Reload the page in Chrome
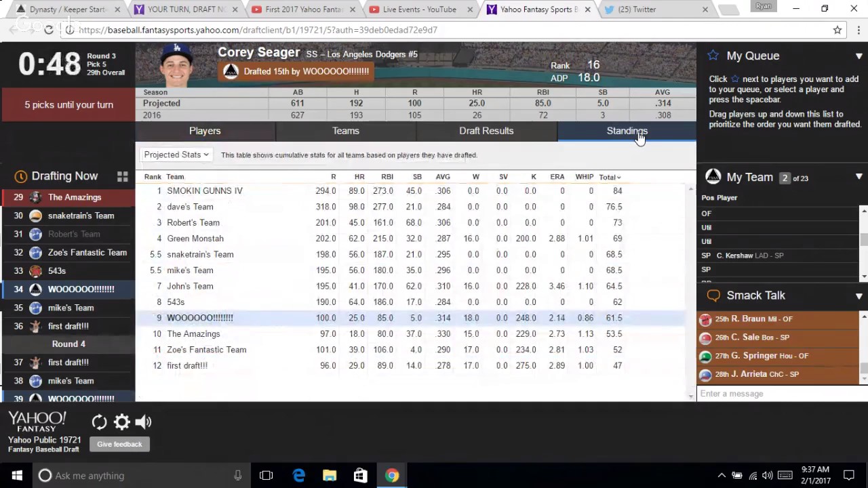This screenshot has width=868, height=488. pos(49,30)
